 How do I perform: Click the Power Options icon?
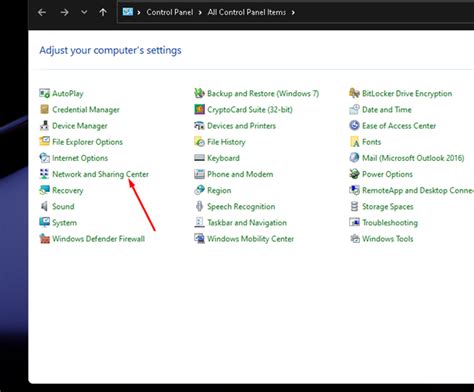[x=354, y=174]
